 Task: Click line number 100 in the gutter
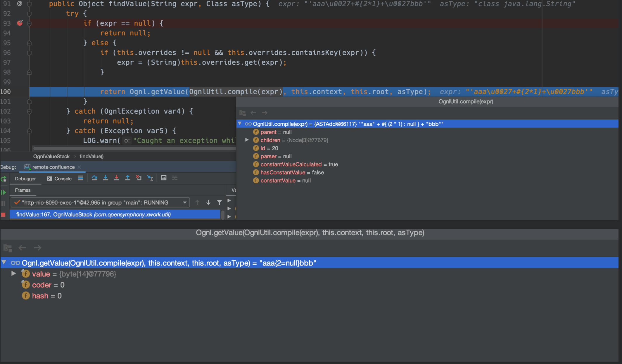pos(6,92)
